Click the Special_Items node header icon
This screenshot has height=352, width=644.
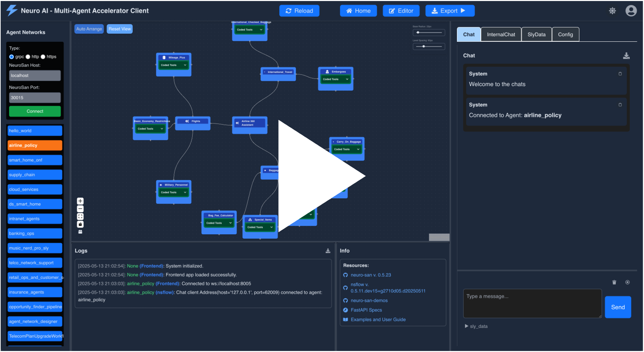(250, 220)
